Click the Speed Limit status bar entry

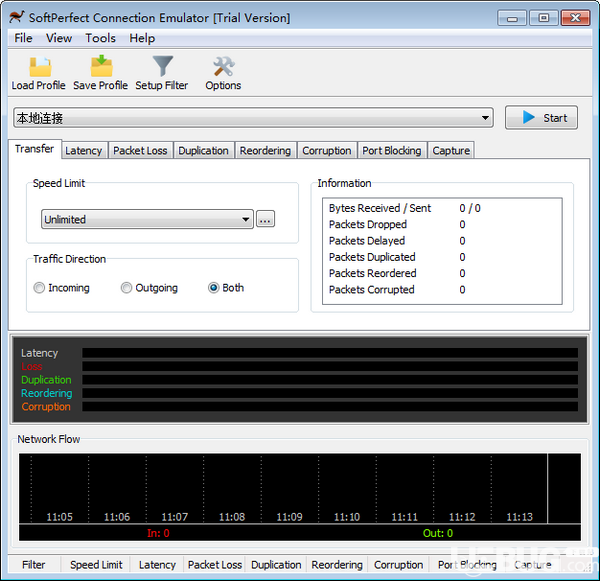click(x=96, y=565)
